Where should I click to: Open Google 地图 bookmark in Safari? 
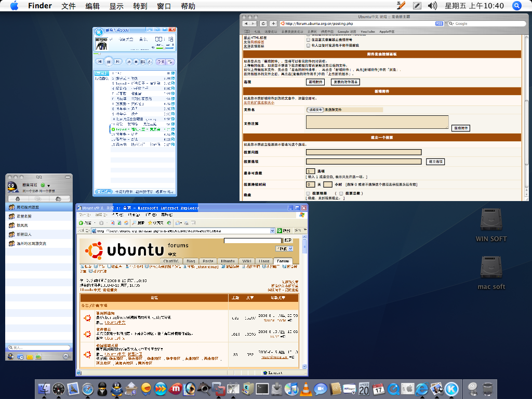click(347, 32)
